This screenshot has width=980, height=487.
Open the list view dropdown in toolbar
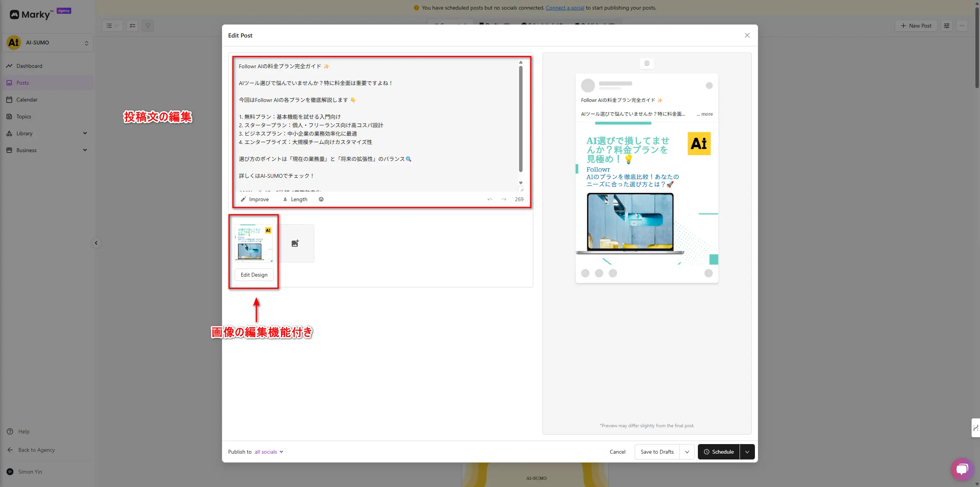(x=113, y=26)
